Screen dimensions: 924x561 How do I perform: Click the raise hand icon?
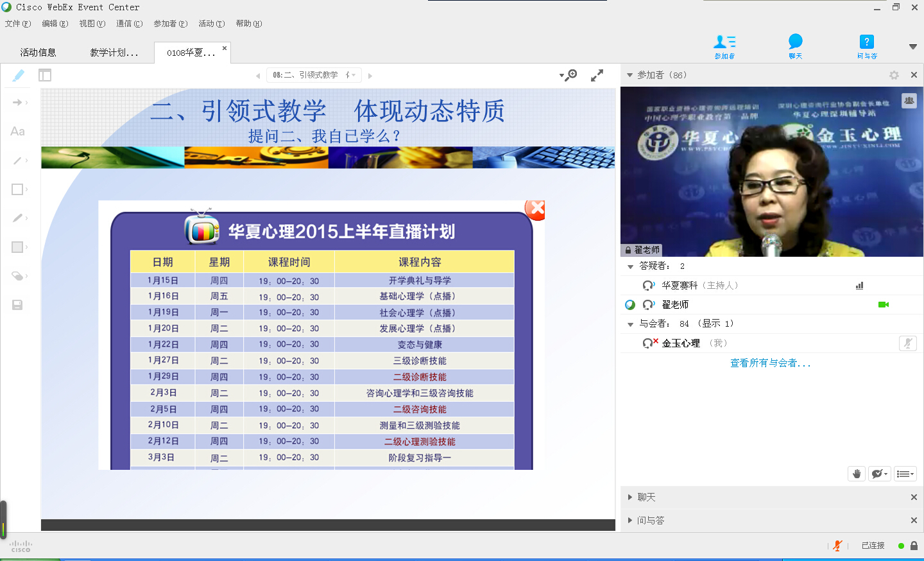pos(856,474)
